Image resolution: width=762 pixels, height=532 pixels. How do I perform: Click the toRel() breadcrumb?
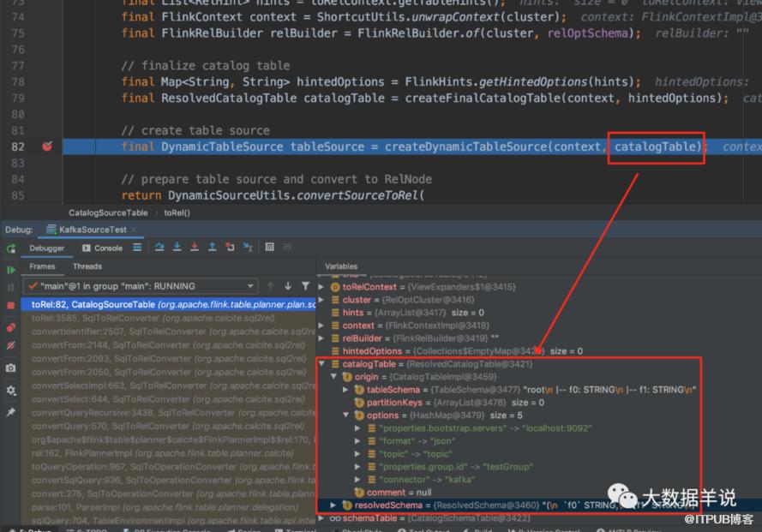[177, 212]
